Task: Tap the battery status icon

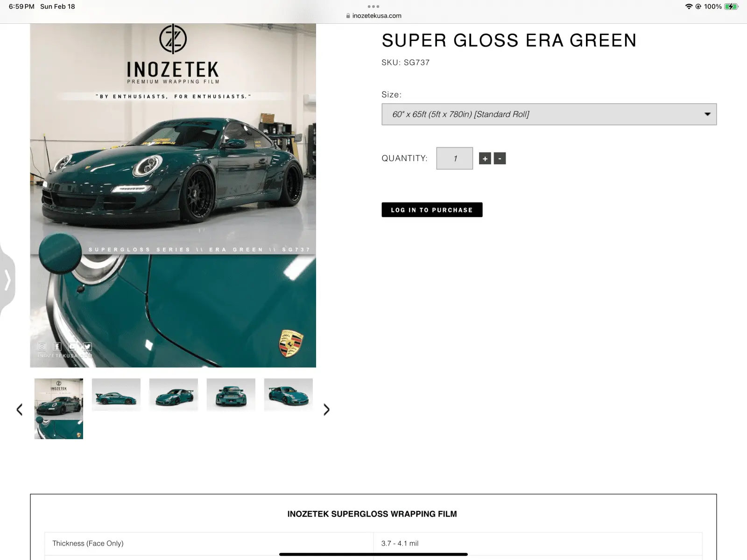Action: [731, 7]
